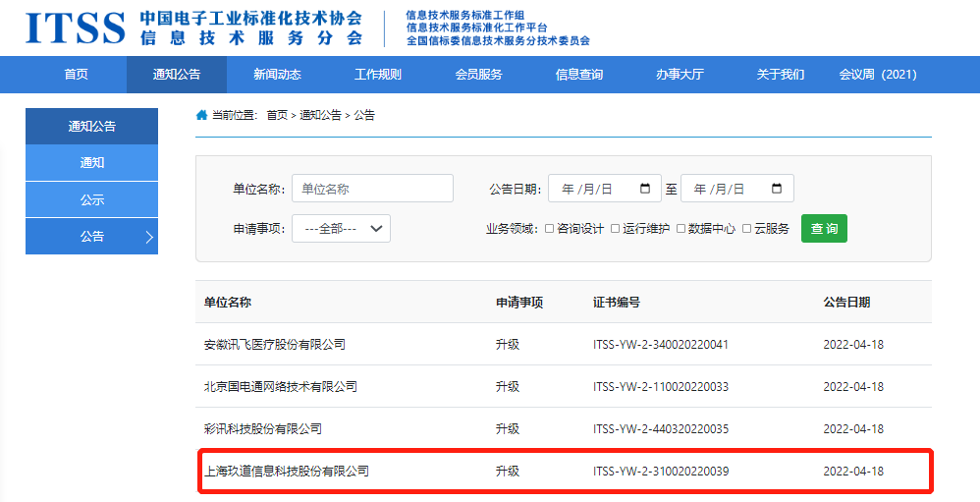Click 升级 in the 北京国电通 row
Image resolution: width=980 pixels, height=502 pixels.
click(x=508, y=387)
